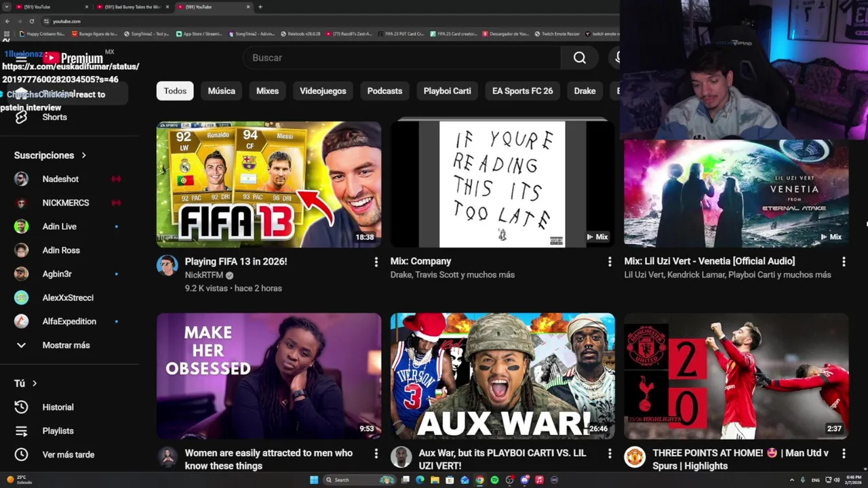868x488 pixels.
Task: Open the Historial clock icon
Action: 21,407
